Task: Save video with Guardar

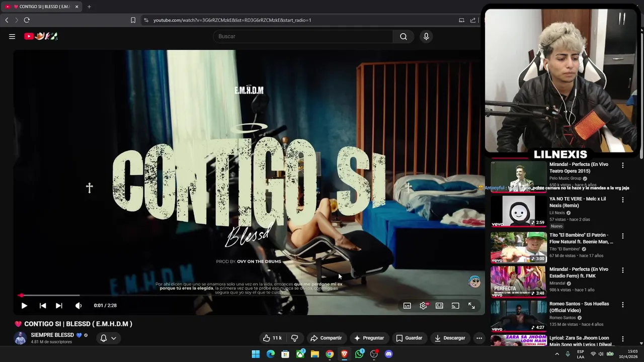Action: click(x=409, y=338)
